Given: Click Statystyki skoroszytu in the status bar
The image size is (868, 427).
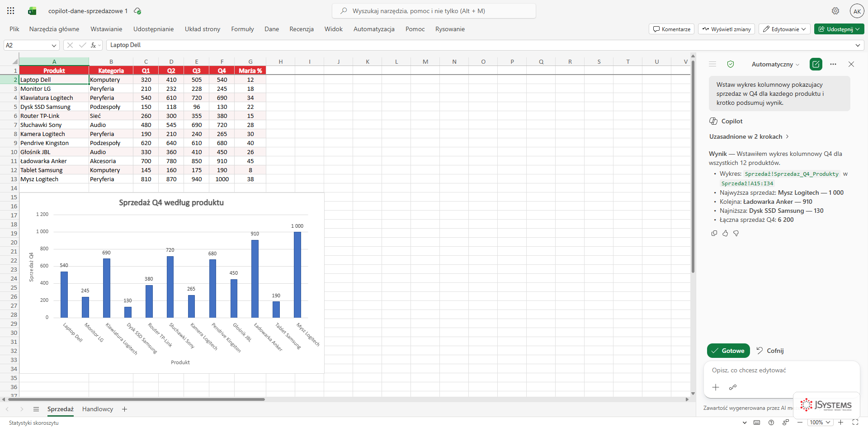Looking at the screenshot, I should tap(34, 422).
